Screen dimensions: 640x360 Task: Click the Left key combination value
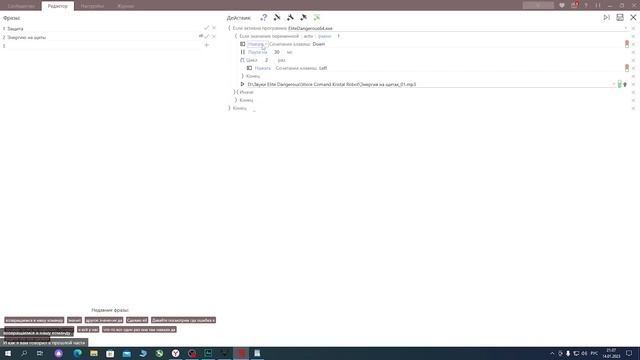323,68
